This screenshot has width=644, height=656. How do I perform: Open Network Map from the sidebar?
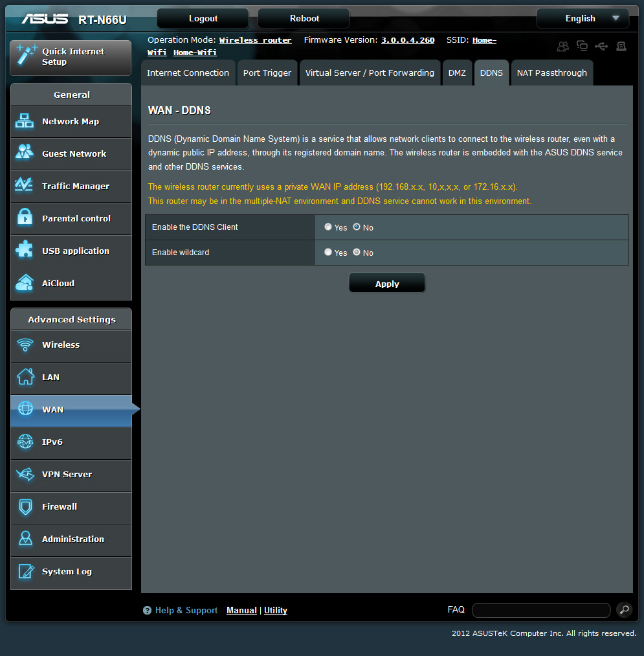pyautogui.click(x=71, y=121)
